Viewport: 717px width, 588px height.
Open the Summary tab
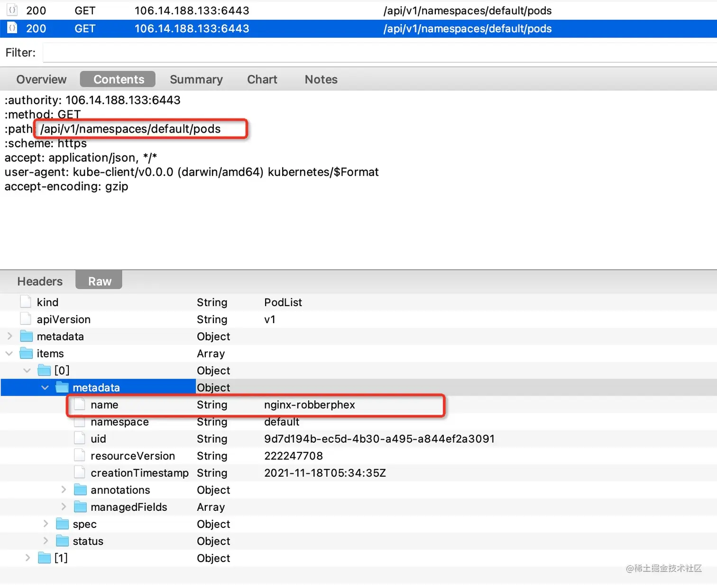196,79
